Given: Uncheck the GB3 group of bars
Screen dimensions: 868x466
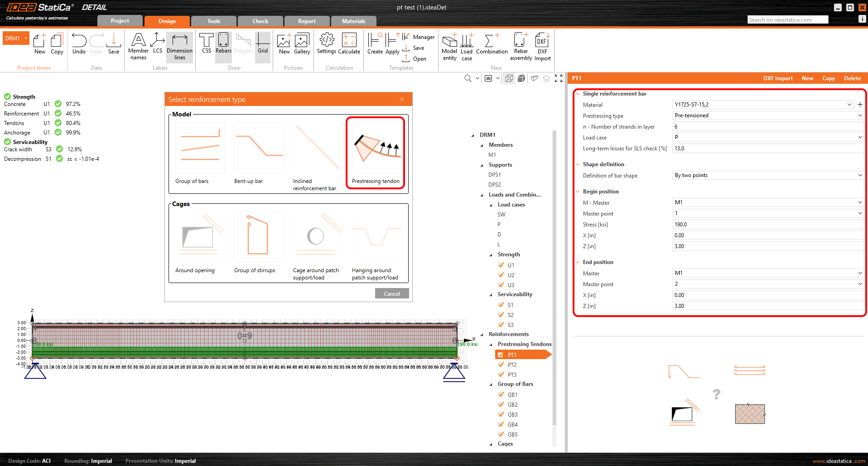Looking at the screenshot, I should click(501, 414).
